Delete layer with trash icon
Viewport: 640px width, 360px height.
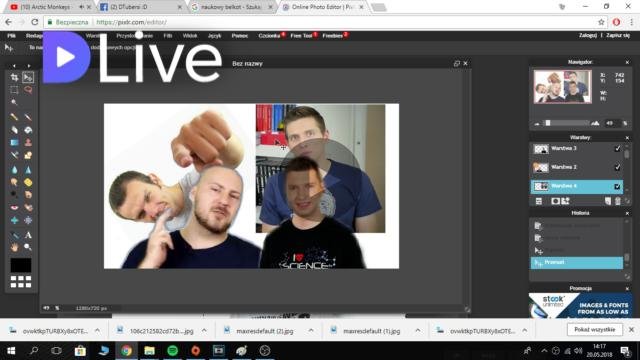coord(618,201)
